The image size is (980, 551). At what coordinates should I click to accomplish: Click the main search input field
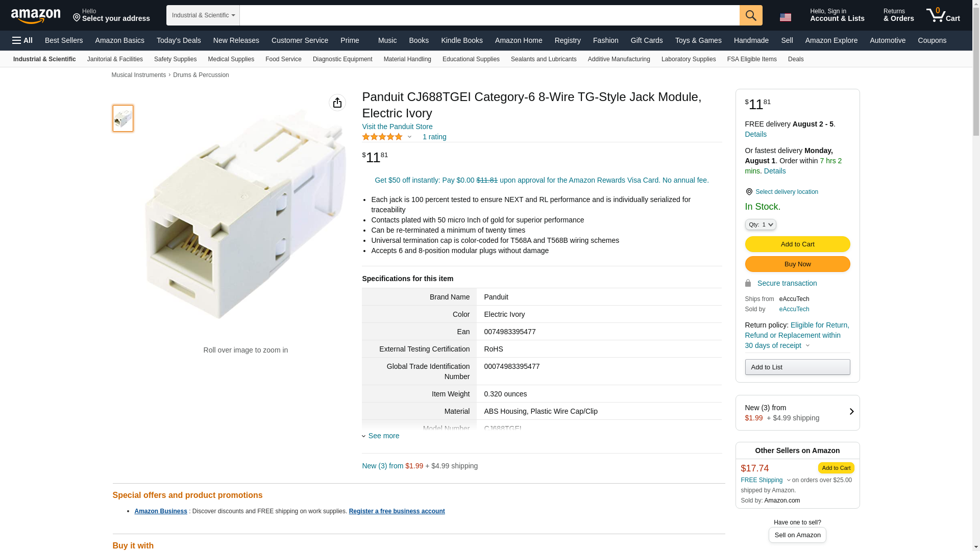pyautogui.click(x=489, y=15)
